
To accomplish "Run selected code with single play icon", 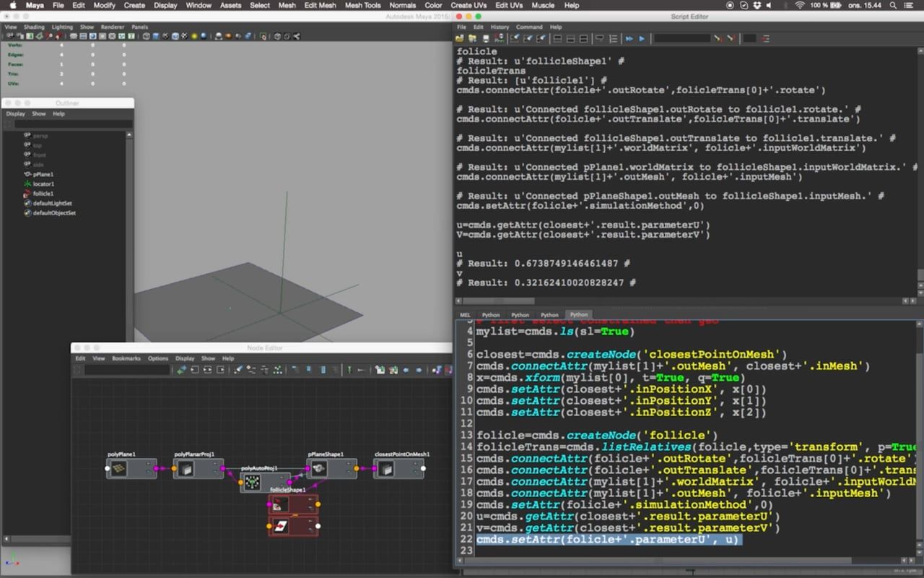I will (642, 38).
